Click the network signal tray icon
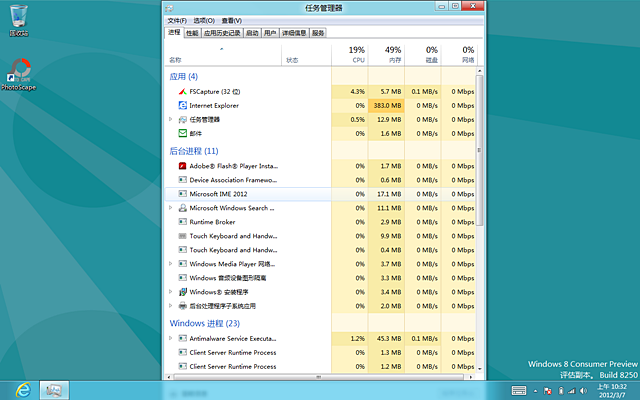 click(x=571, y=391)
